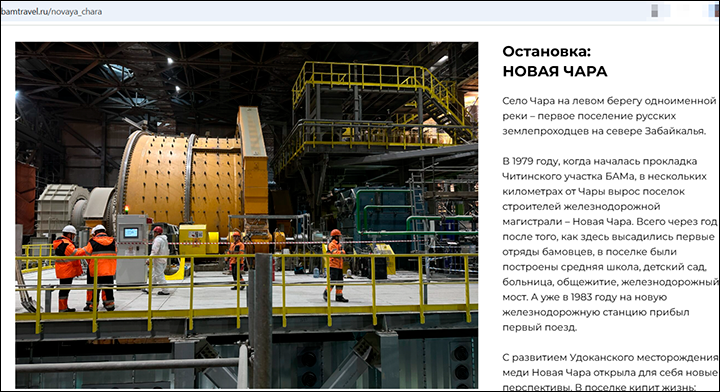Viewport: 720px width, 392px height.
Task: Click the paragraph starting 'В 1979 году'
Action: coord(609,244)
